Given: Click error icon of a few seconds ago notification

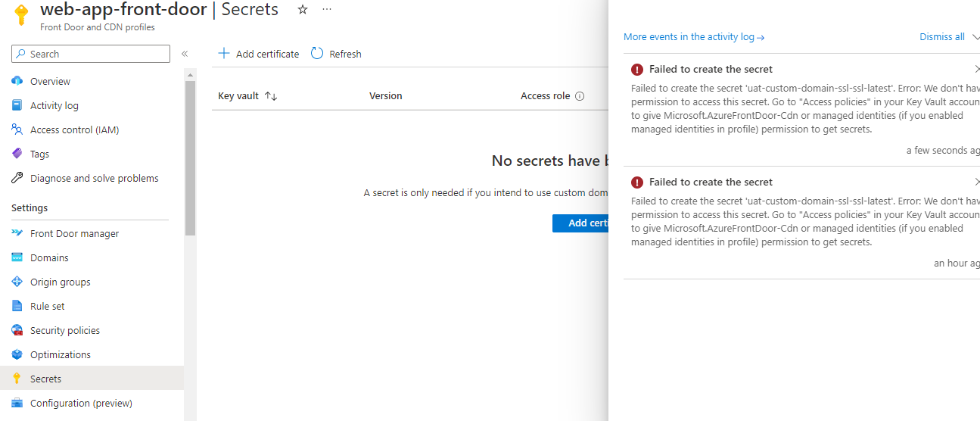Looking at the screenshot, I should click(x=637, y=69).
